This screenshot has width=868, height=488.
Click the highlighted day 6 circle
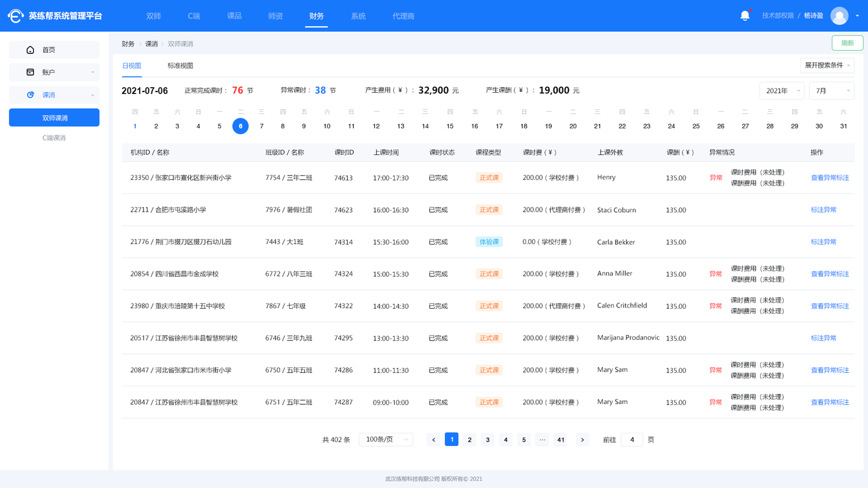(x=240, y=126)
